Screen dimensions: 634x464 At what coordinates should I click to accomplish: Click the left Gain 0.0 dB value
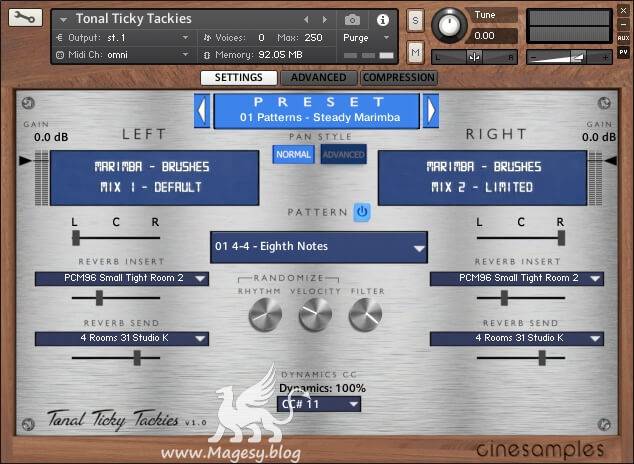point(51,137)
